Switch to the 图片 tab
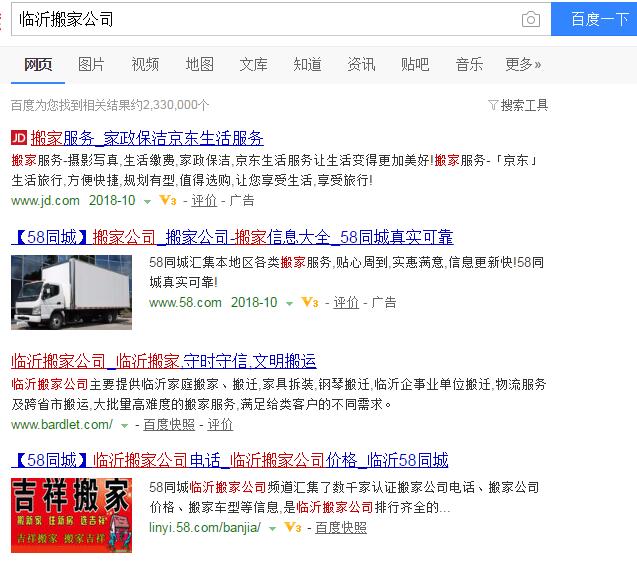This screenshot has width=637, height=563. 91,64
